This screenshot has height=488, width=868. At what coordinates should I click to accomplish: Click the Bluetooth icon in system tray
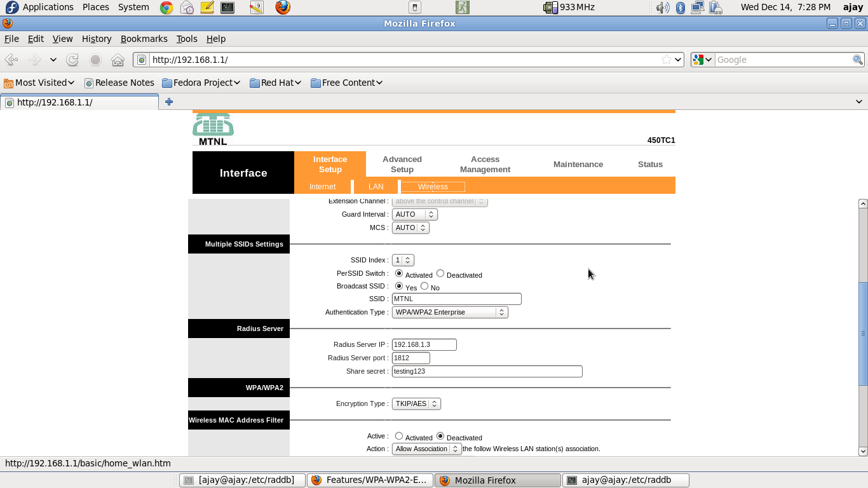680,8
